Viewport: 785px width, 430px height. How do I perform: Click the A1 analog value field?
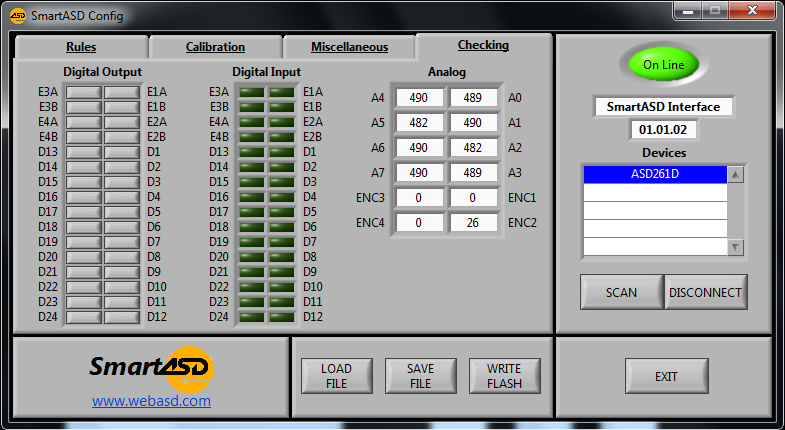[473, 123]
